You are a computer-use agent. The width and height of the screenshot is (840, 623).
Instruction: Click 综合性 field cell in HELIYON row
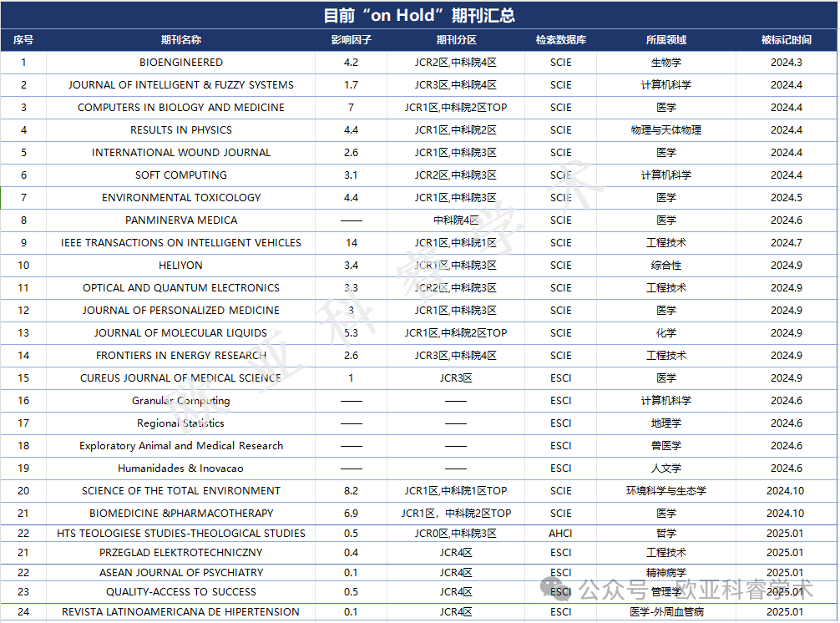point(665,265)
